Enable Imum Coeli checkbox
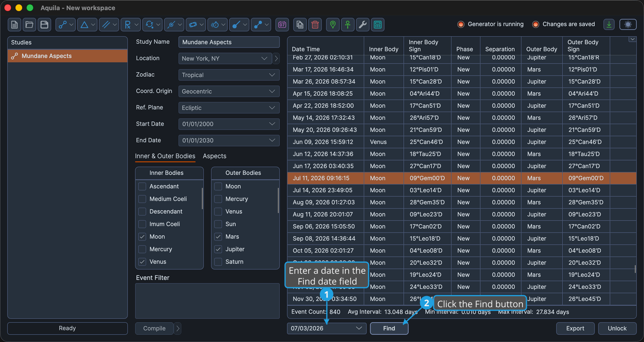 142,224
